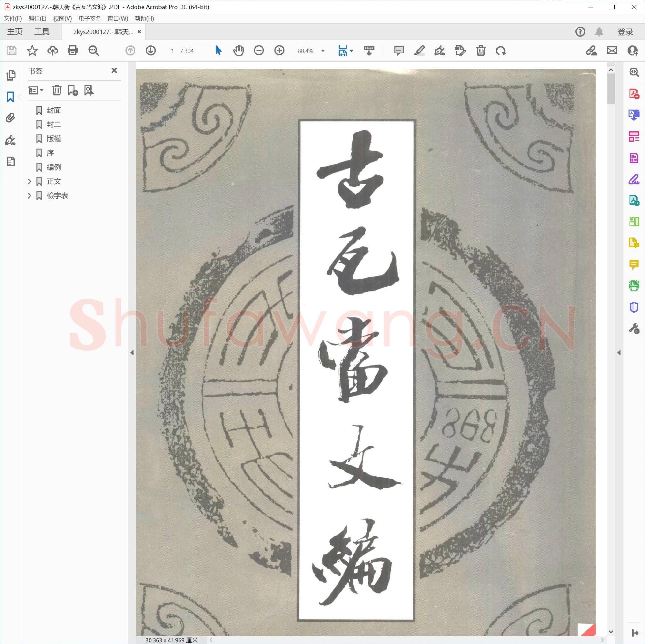Image resolution: width=645 pixels, height=644 pixels.
Task: Click the stamp tool icon
Action: [460, 51]
